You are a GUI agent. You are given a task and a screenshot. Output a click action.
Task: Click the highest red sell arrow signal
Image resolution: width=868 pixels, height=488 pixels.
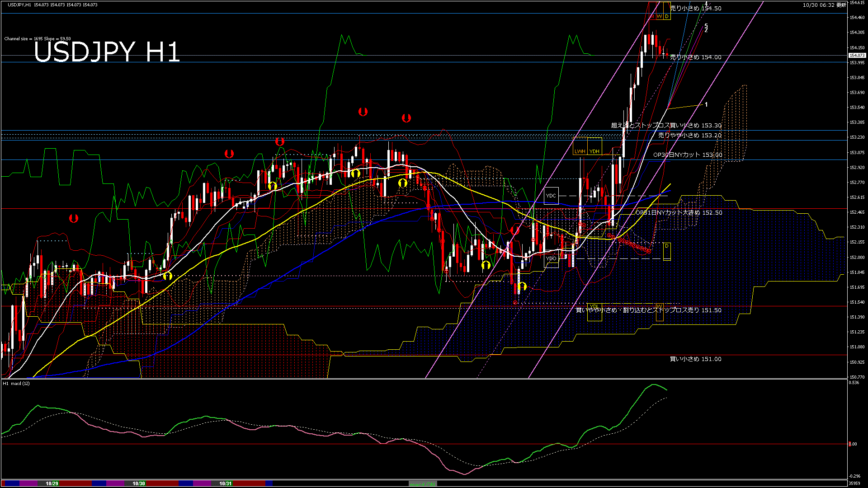[363, 111]
